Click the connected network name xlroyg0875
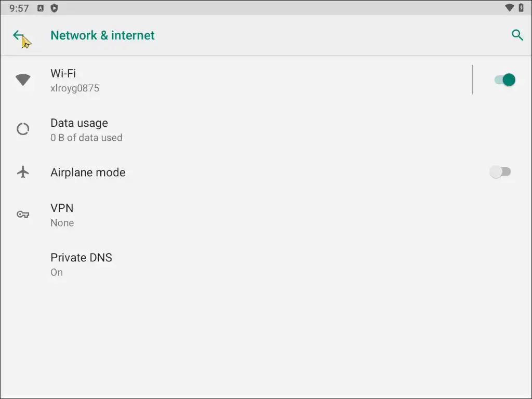This screenshot has height=399, width=532. pyautogui.click(x=75, y=88)
